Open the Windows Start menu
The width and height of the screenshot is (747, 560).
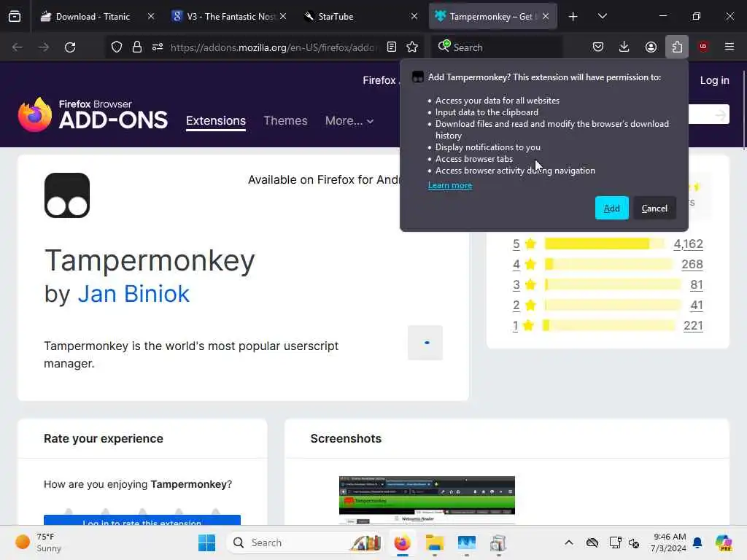click(x=206, y=542)
